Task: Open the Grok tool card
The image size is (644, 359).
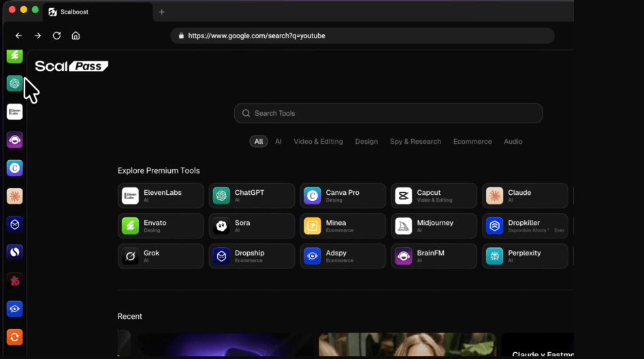Action: click(161, 256)
